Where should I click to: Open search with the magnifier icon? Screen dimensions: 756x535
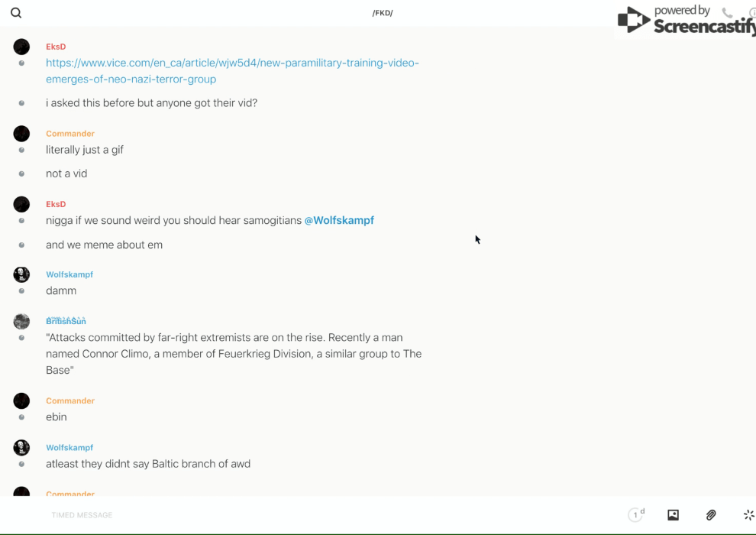16,13
